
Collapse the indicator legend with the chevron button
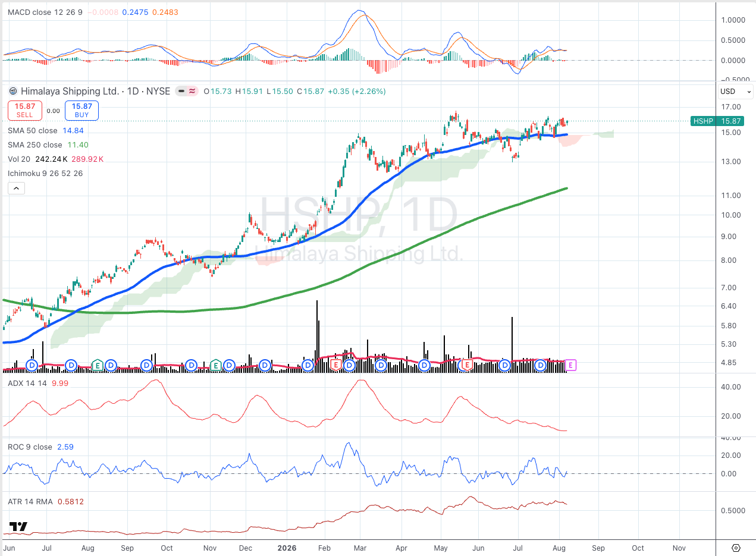click(15, 189)
